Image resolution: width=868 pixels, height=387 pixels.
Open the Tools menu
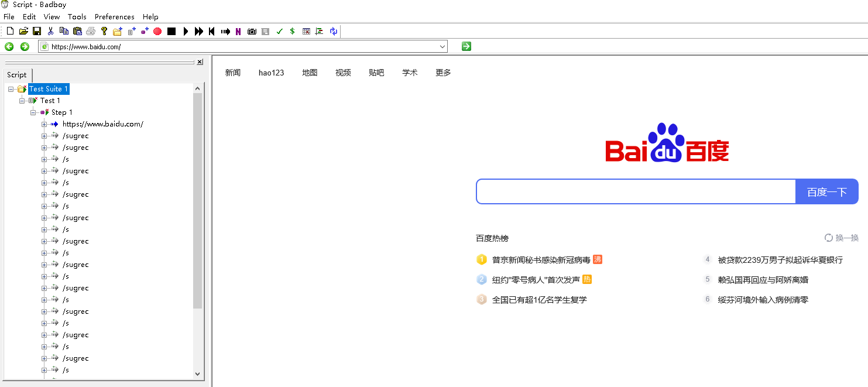pyautogui.click(x=77, y=16)
